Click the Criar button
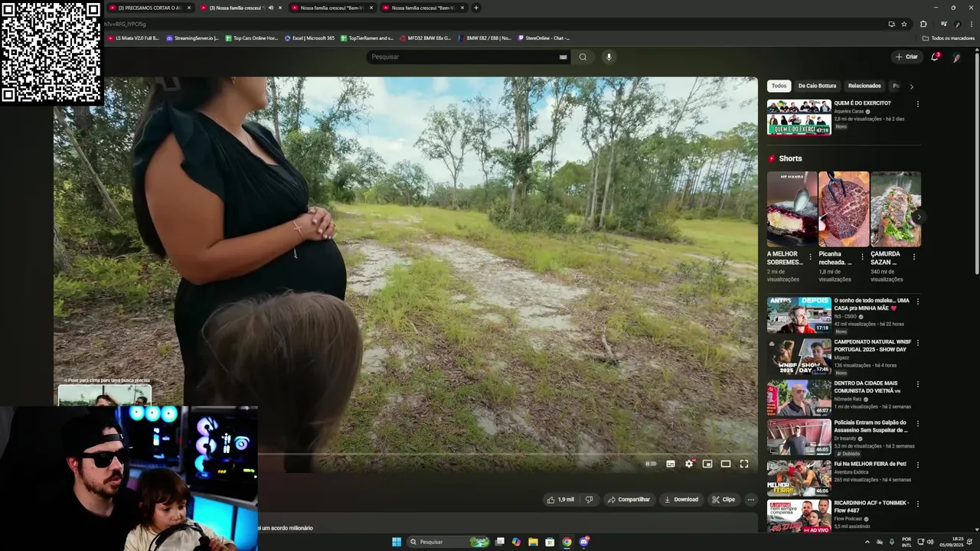Screen dimensions: 980x551 pos(906,57)
